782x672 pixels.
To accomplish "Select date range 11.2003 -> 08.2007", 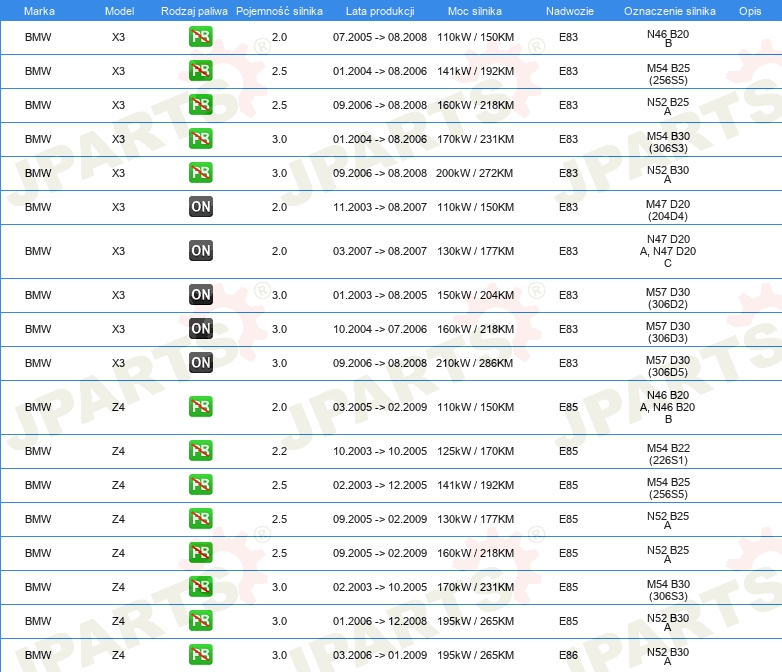I will [x=380, y=207].
